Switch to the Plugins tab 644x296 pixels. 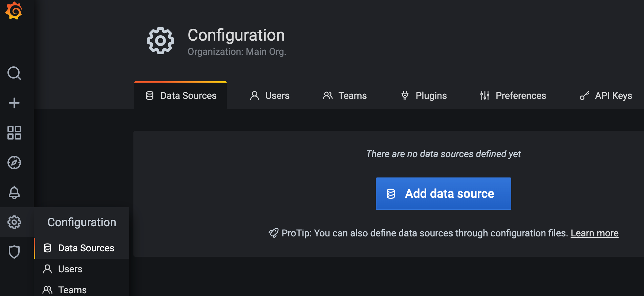[x=424, y=96]
